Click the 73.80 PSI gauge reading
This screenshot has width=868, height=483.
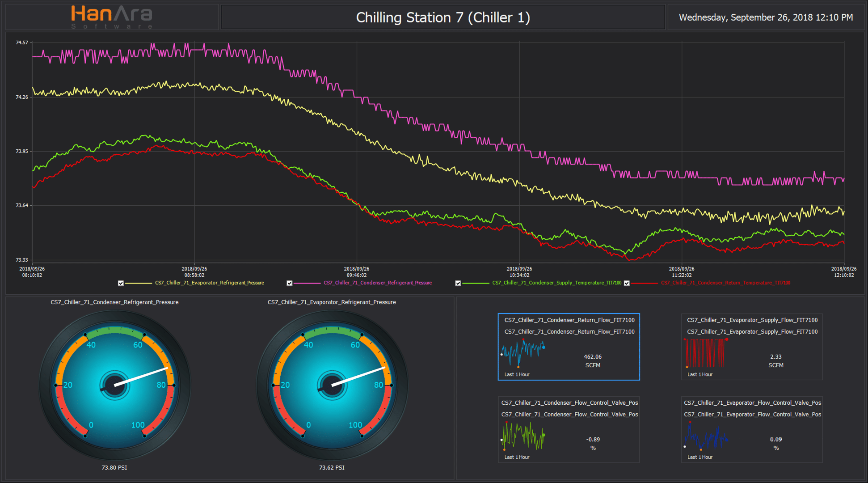[114, 467]
